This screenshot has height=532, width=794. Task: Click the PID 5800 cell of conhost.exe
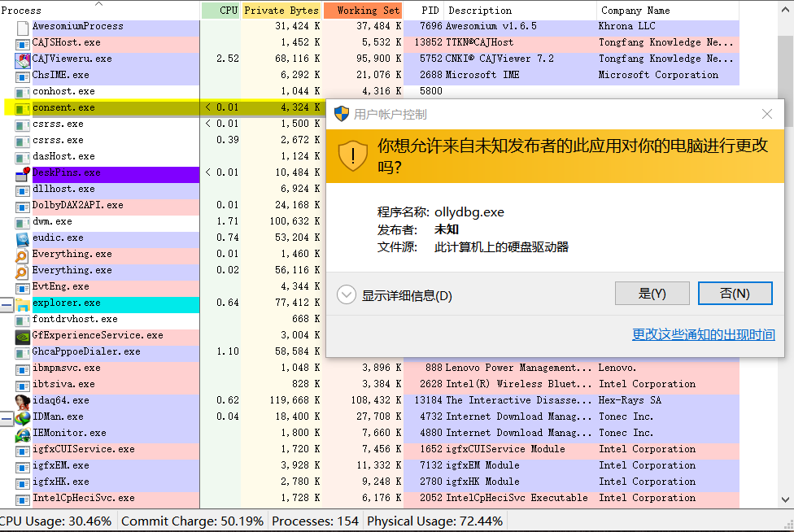(x=431, y=91)
